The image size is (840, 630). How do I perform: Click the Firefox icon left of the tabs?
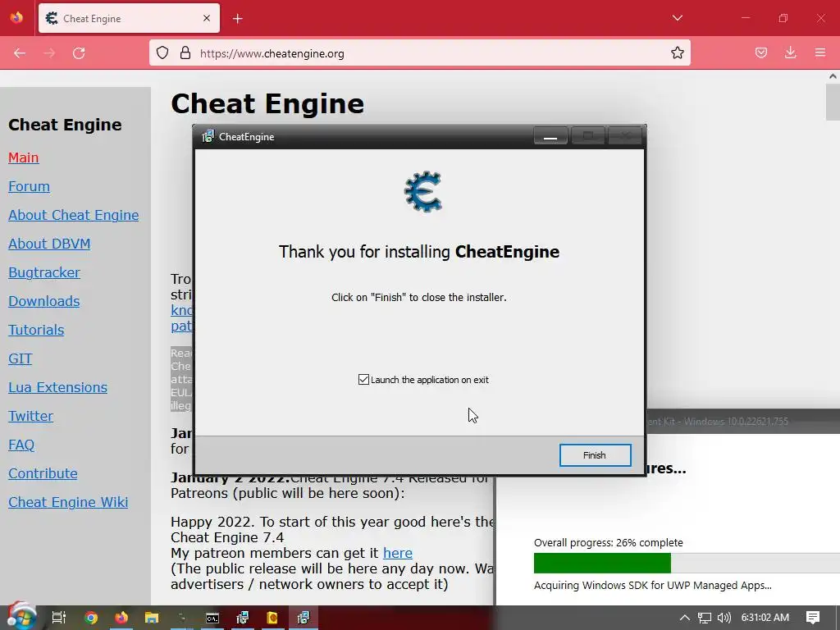click(16, 18)
